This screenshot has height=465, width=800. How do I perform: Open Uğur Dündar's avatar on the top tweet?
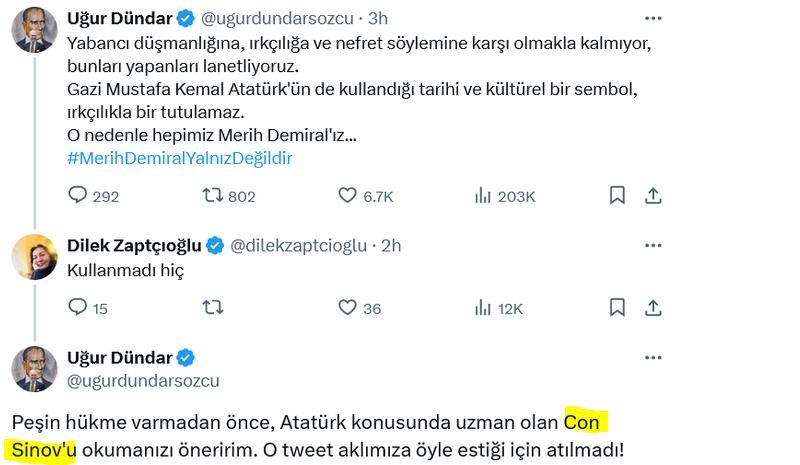pos(34,30)
